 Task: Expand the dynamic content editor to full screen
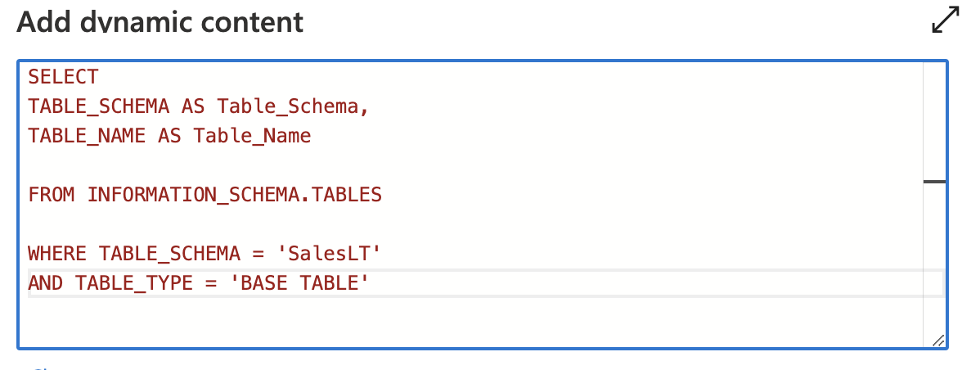click(945, 20)
